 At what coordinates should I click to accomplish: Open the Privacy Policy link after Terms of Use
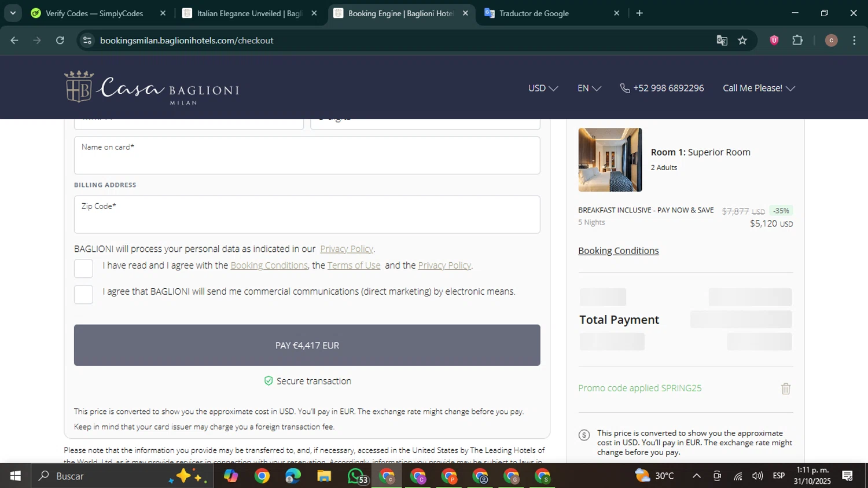(x=444, y=265)
